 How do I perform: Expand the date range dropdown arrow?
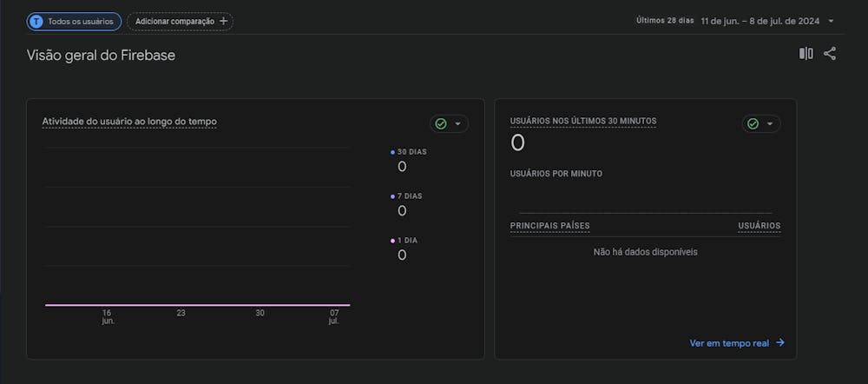(x=831, y=21)
